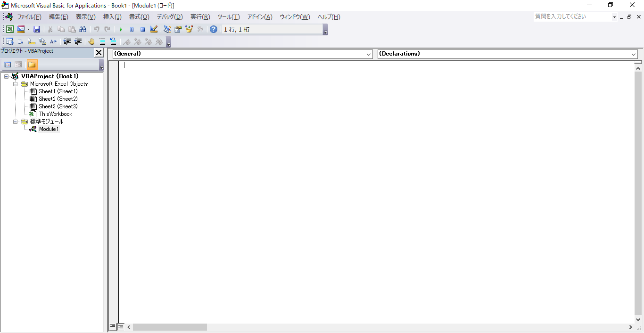Open the 実行(R) menu

200,17
